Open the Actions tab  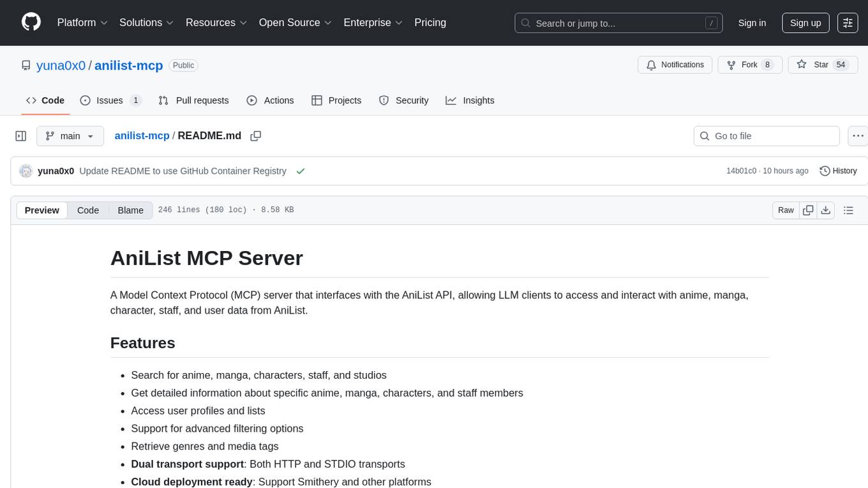pos(270,100)
